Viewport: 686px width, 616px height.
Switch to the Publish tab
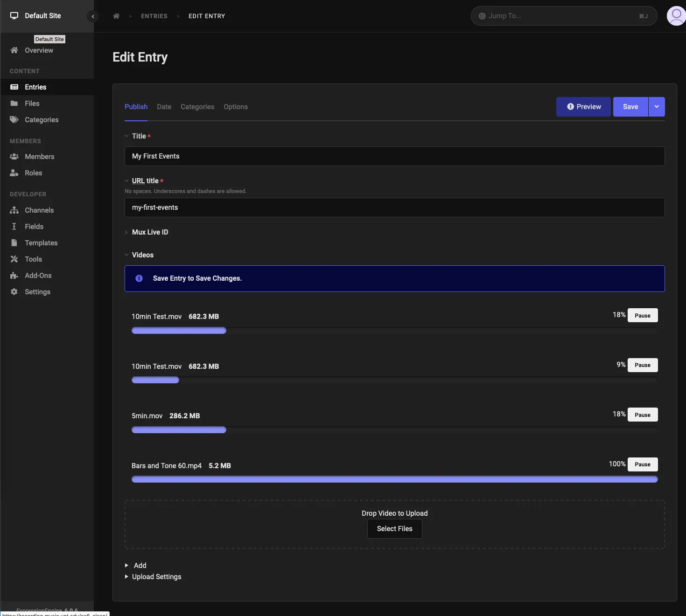pos(136,107)
